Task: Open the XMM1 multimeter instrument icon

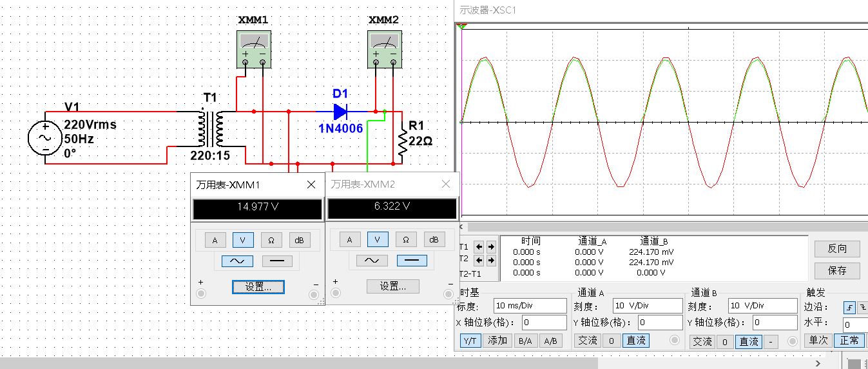Action: click(254, 48)
